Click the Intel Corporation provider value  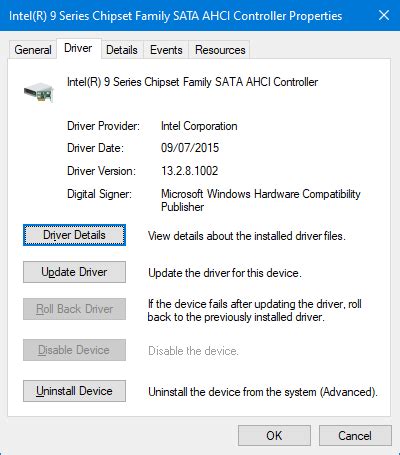click(x=199, y=126)
